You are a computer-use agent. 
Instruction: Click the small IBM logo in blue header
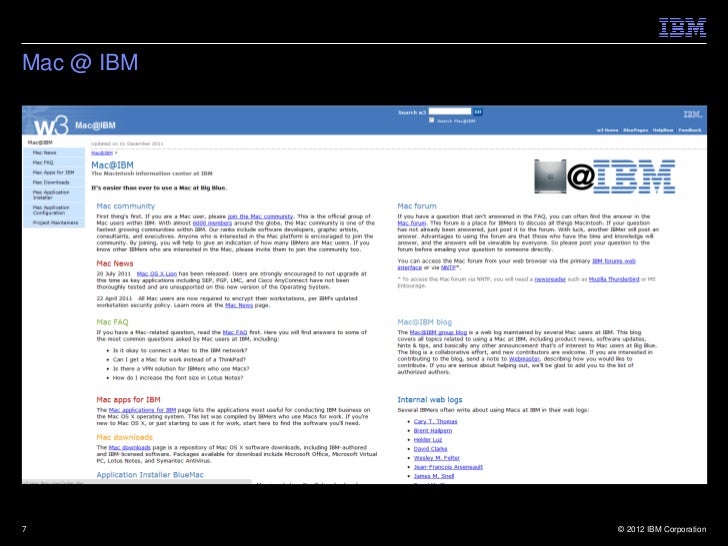(x=693, y=114)
